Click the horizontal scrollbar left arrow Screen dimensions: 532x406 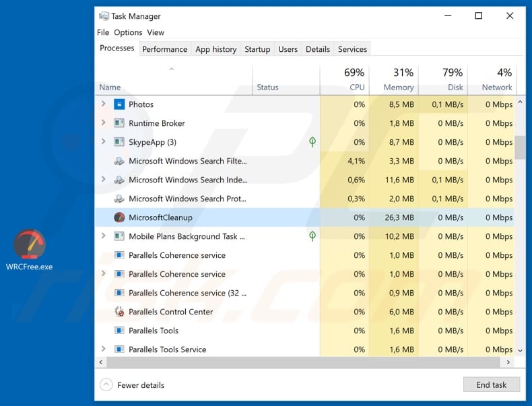(101, 362)
